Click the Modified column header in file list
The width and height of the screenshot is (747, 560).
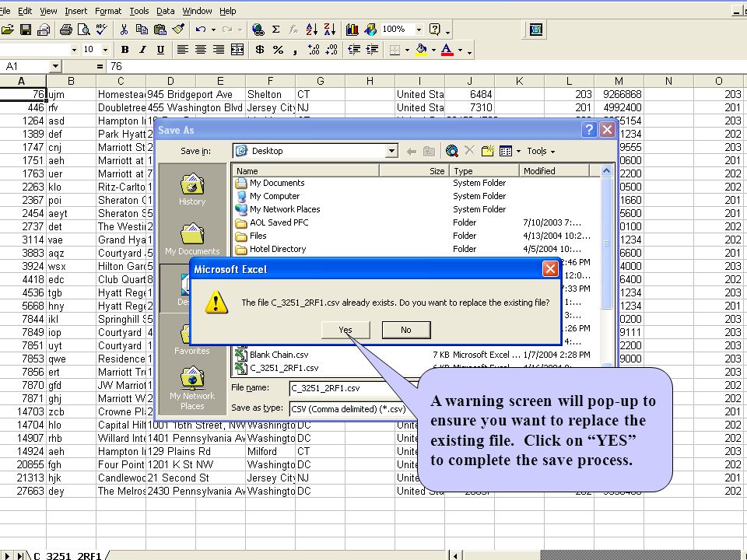point(554,171)
